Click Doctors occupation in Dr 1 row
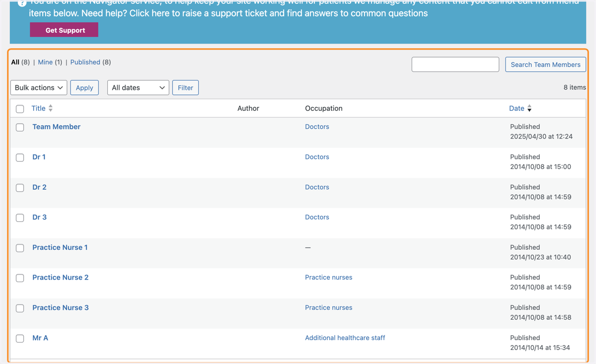Image resolution: width=596 pixels, height=364 pixels. point(317,157)
